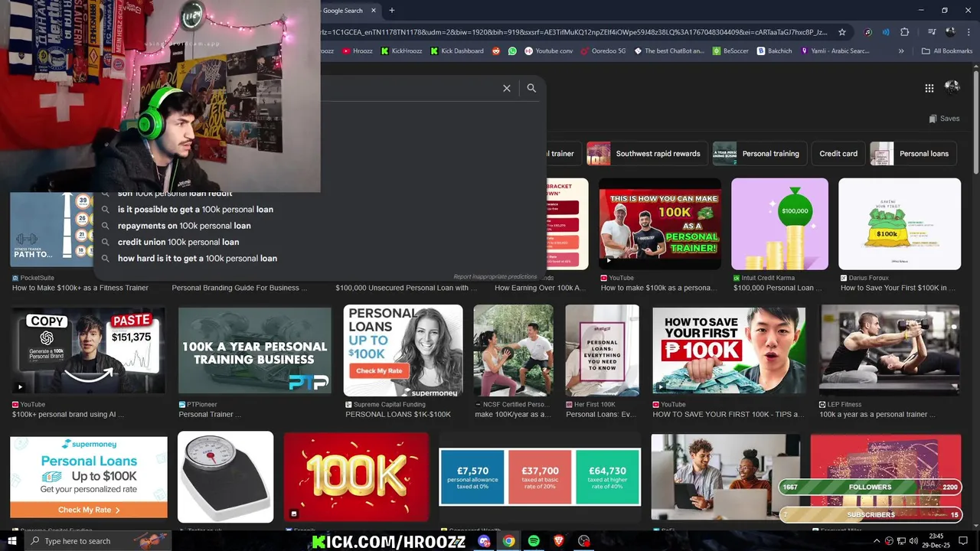Open the Youtube conv bookmark
980x551 pixels.
coord(548,51)
